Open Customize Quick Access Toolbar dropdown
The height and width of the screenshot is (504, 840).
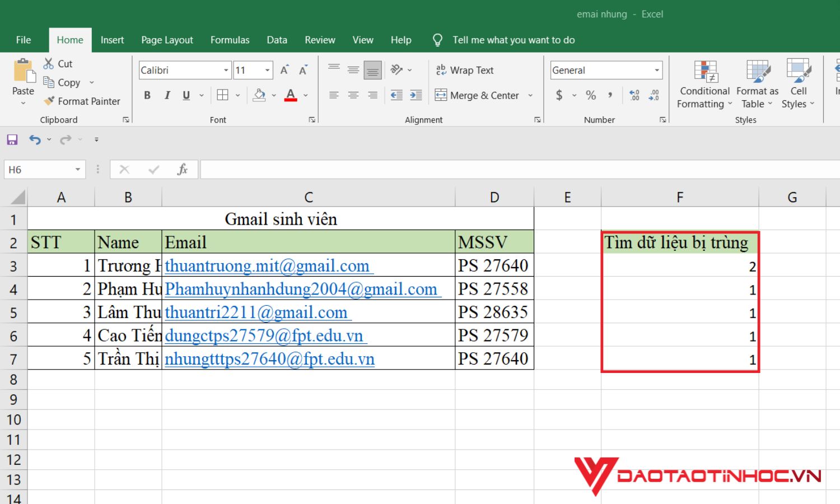point(96,139)
